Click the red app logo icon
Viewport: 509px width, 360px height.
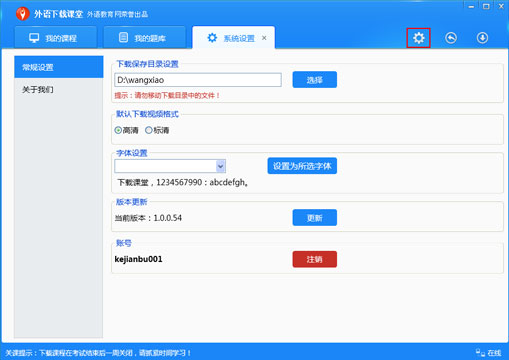pyautogui.click(x=23, y=14)
